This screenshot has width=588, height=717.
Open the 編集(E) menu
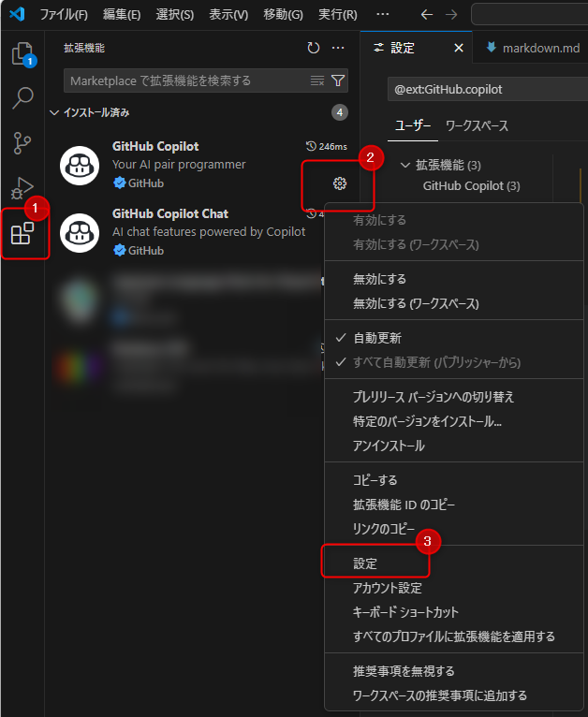pyautogui.click(x=122, y=15)
